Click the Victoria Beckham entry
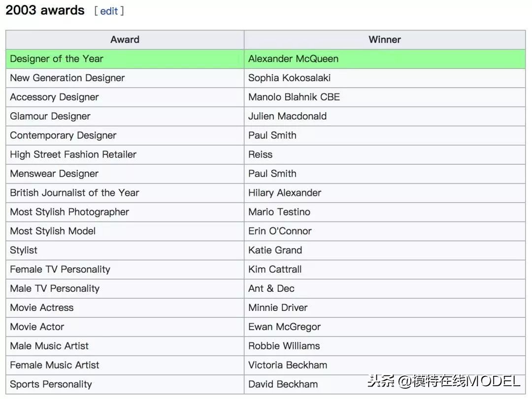This screenshot has width=532, height=399. tap(288, 365)
